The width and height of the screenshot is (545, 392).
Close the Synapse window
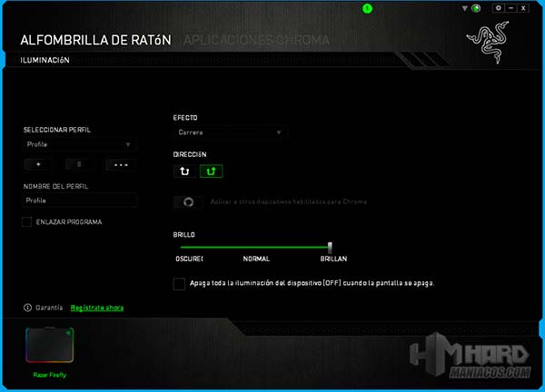523,8
